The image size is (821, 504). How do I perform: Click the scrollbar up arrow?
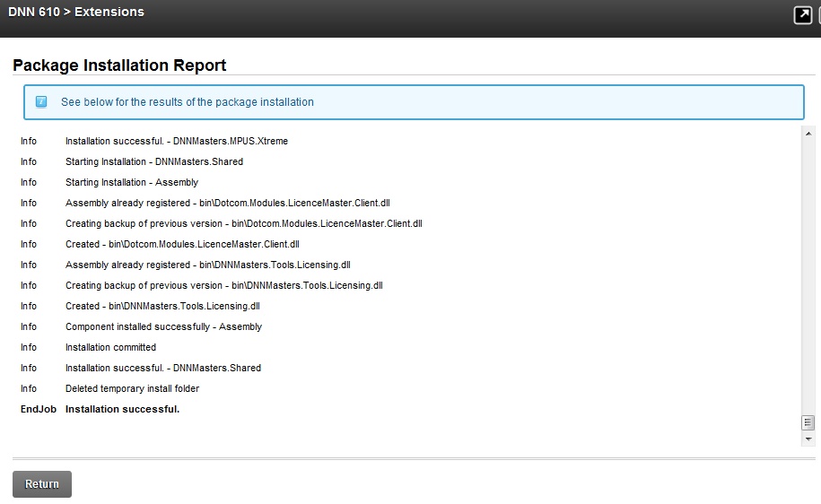[x=808, y=134]
